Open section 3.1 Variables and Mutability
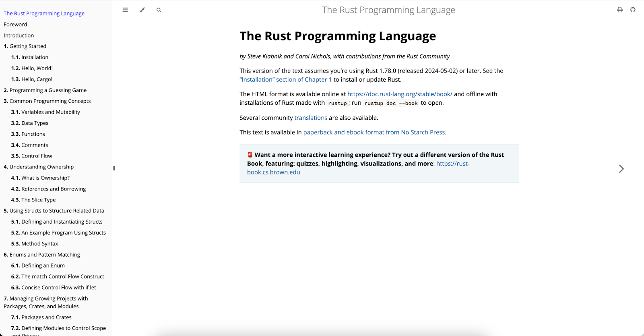The image size is (644, 336). [46, 112]
